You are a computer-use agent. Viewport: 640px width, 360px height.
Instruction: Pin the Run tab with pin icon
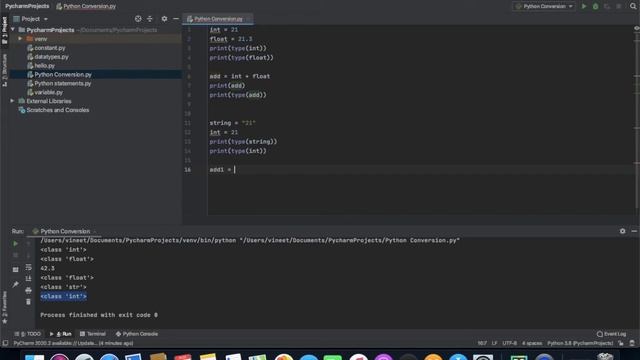coord(16,284)
